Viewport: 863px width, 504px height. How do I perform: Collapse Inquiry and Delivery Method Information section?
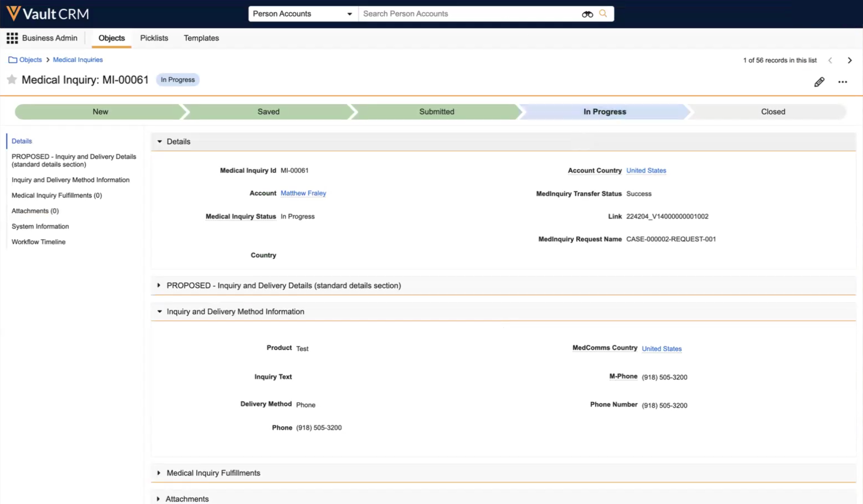[x=160, y=312]
